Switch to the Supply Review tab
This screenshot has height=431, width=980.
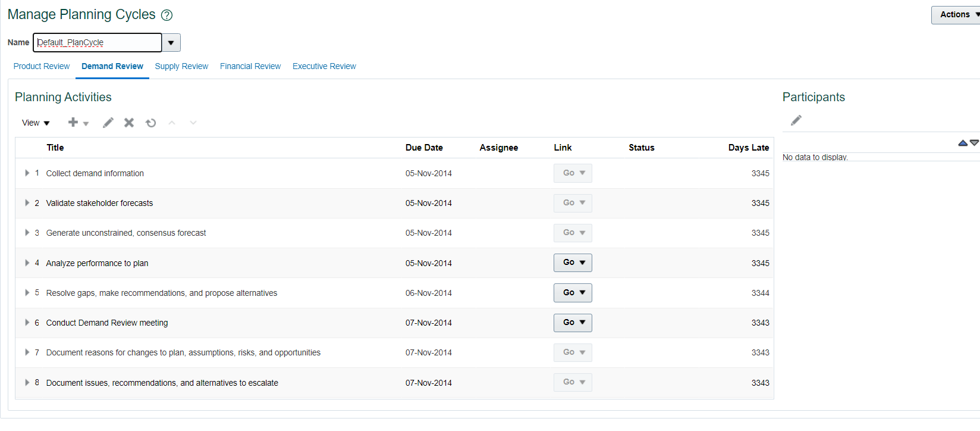click(181, 66)
